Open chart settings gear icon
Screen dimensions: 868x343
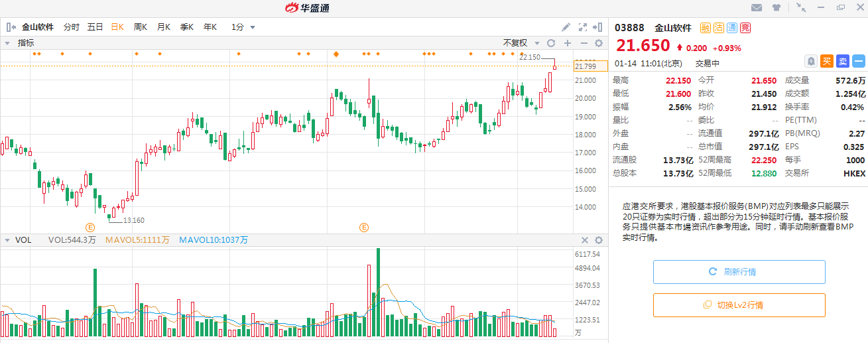point(598,43)
